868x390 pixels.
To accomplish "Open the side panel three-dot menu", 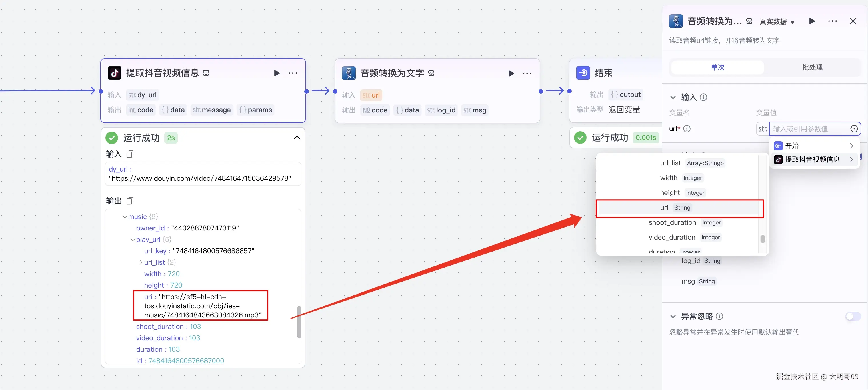I will pyautogui.click(x=832, y=21).
